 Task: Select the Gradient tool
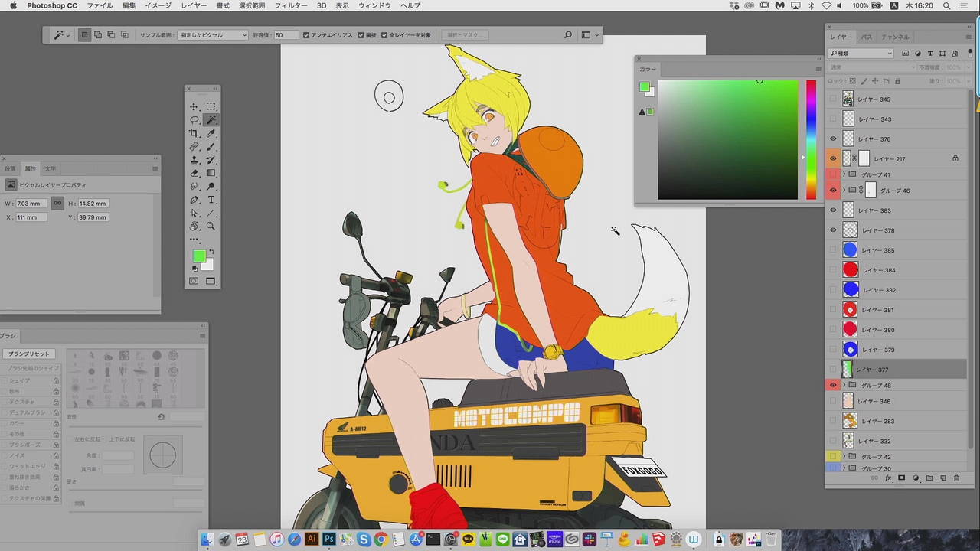pos(211,173)
